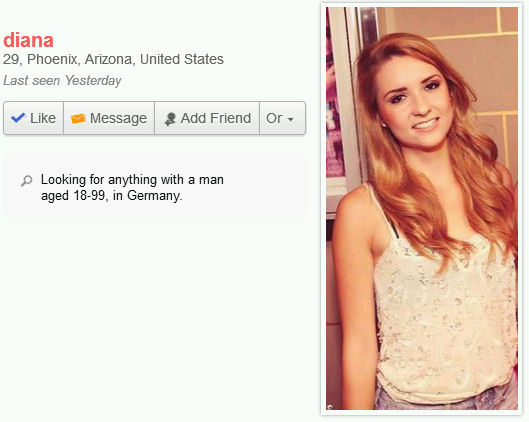
Task: Add diana as a friend
Action: click(x=207, y=118)
